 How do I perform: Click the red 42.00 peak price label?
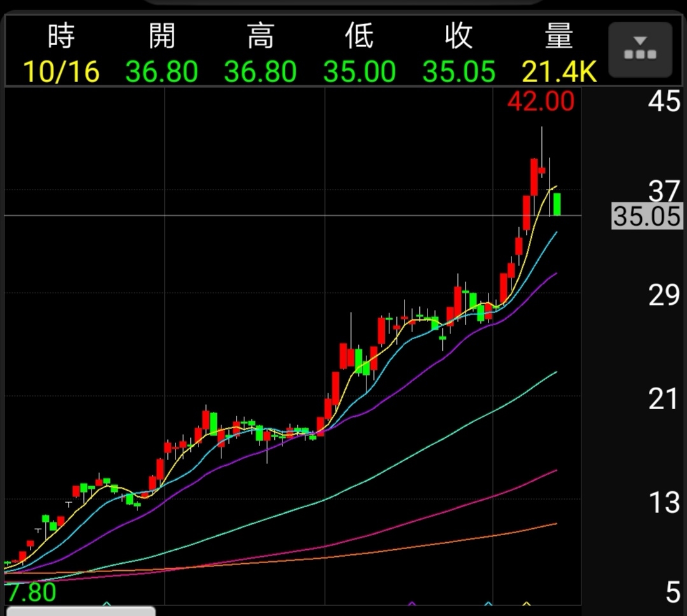[541, 102]
